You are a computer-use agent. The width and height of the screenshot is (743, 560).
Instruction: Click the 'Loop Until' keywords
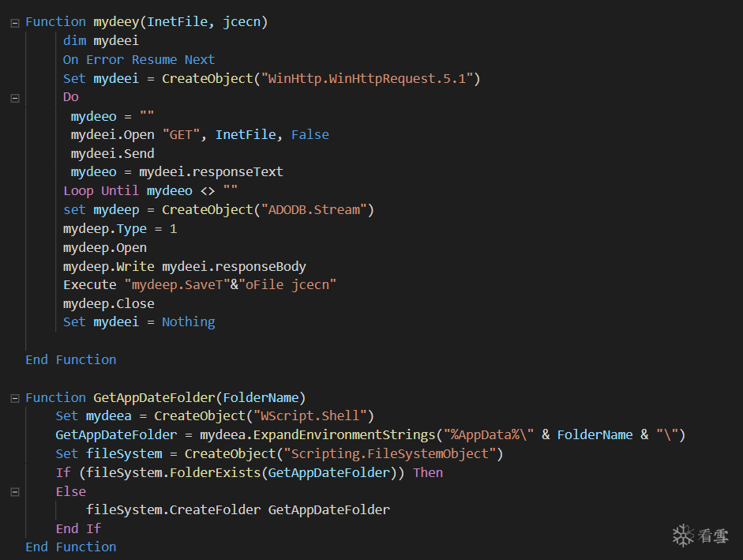pos(101,190)
